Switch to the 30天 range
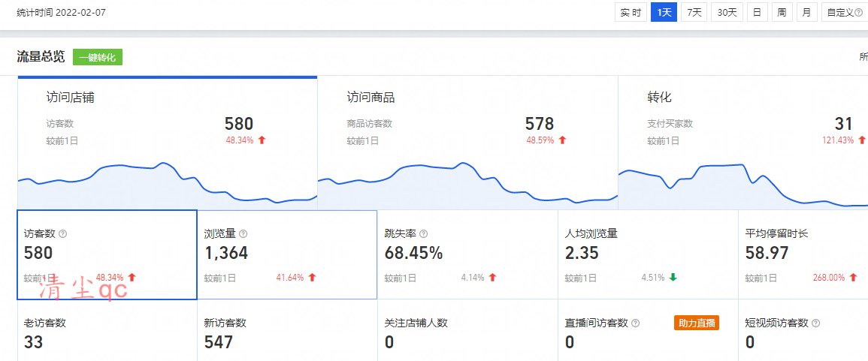The height and width of the screenshot is (361, 868). tap(727, 12)
